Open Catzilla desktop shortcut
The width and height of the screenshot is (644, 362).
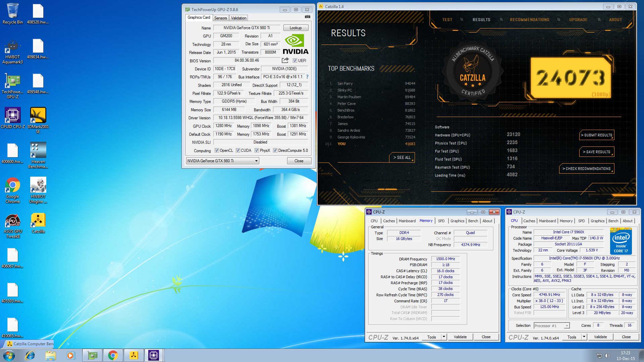38,223
